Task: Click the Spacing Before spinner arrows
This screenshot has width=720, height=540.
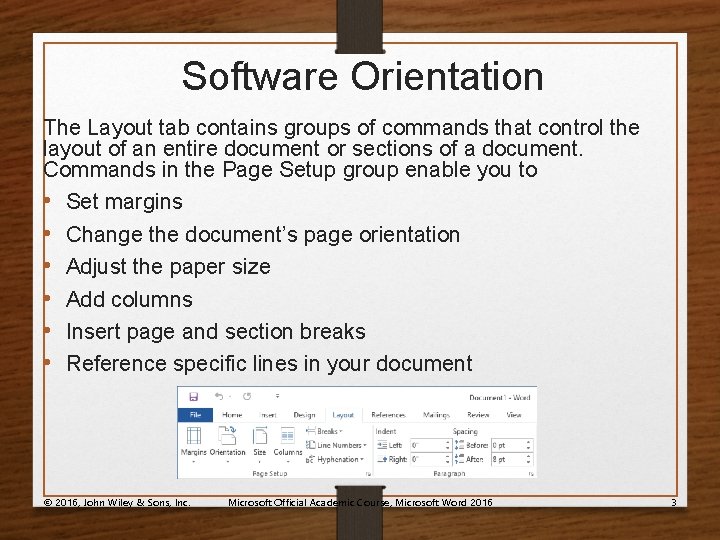Action: pyautogui.click(x=529, y=445)
